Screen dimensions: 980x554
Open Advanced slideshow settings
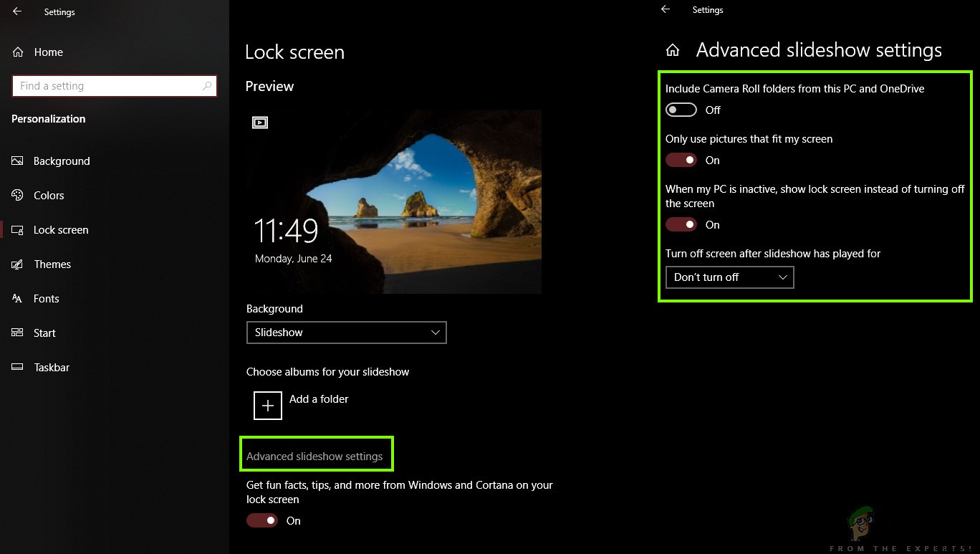click(x=316, y=454)
